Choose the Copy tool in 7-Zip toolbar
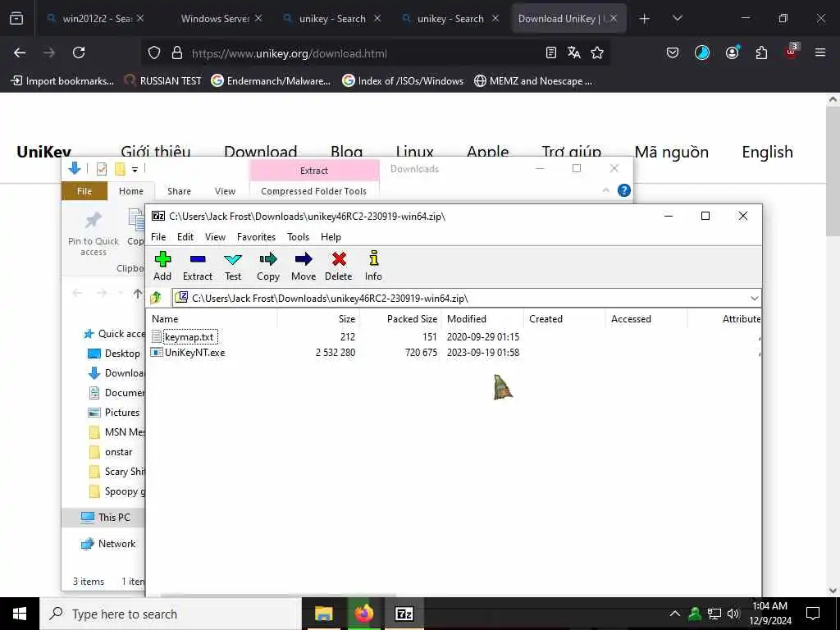Screen dimensions: 840x630 pyautogui.click(x=268, y=267)
